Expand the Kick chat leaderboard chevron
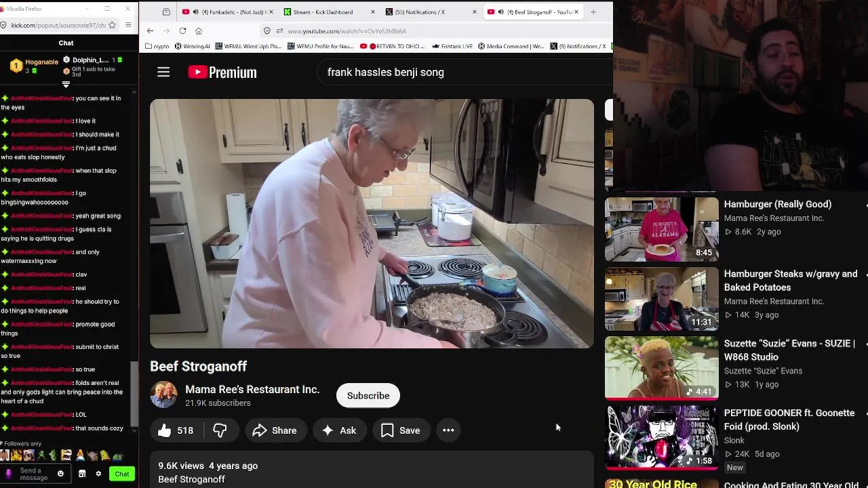This screenshot has width=868, height=488. pos(66,85)
